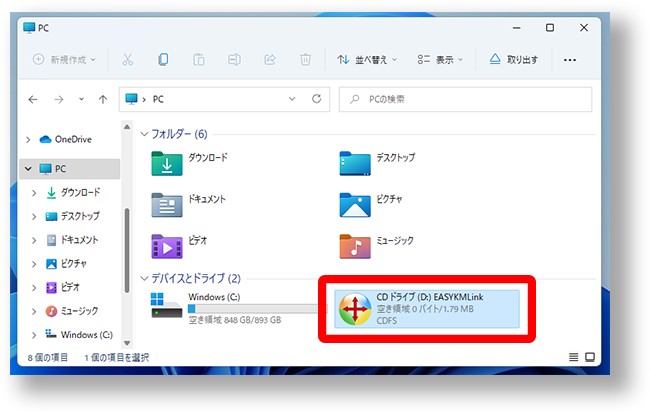Click the Paste clipboard icon
Viewport: 650px width, 413px height.
(199, 60)
